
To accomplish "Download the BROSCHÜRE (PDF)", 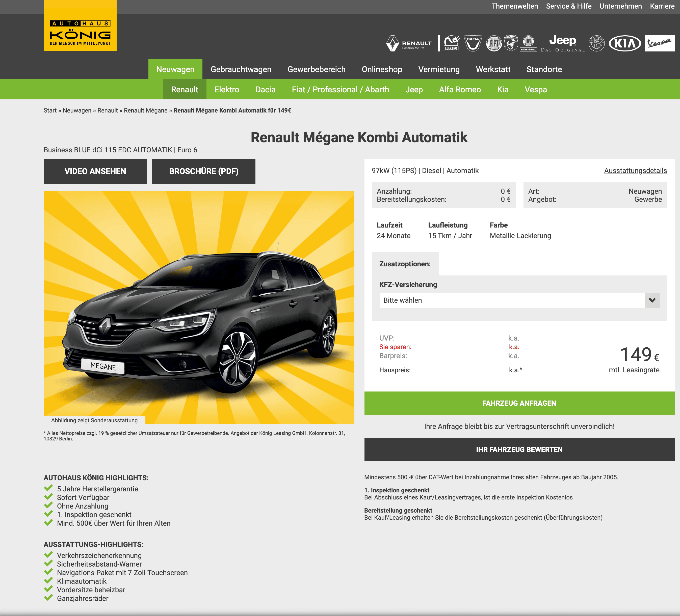I will click(203, 171).
